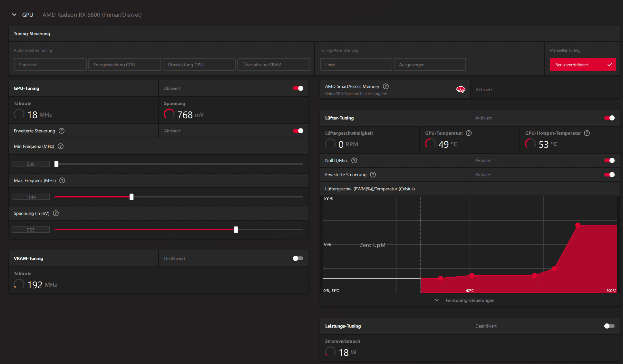Viewport: 623px width, 364px height.
Task: Click the Spannung slider handle
Action: coord(236,230)
